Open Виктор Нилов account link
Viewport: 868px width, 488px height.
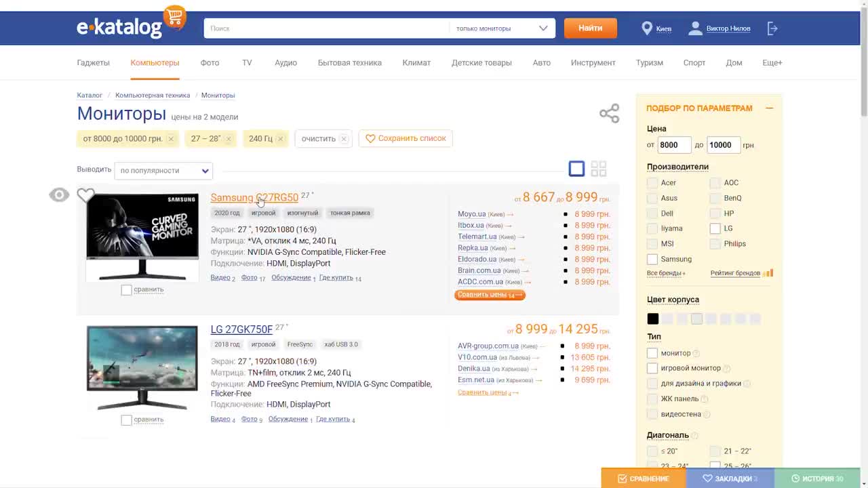tap(728, 28)
